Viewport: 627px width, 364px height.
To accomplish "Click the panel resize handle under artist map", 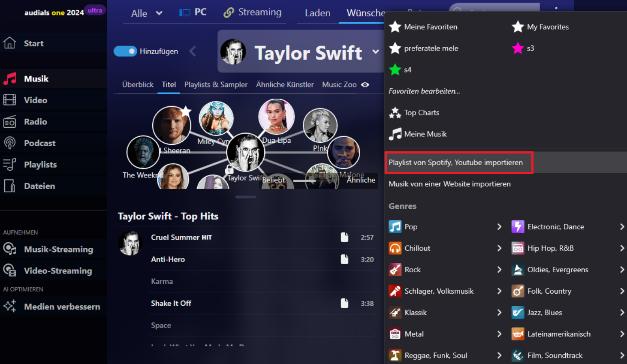I will [x=246, y=197].
